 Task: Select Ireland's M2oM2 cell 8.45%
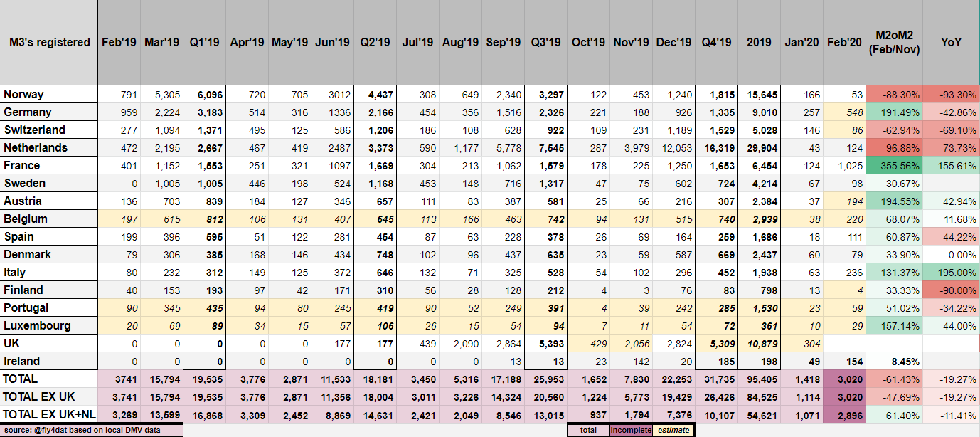[895, 361]
